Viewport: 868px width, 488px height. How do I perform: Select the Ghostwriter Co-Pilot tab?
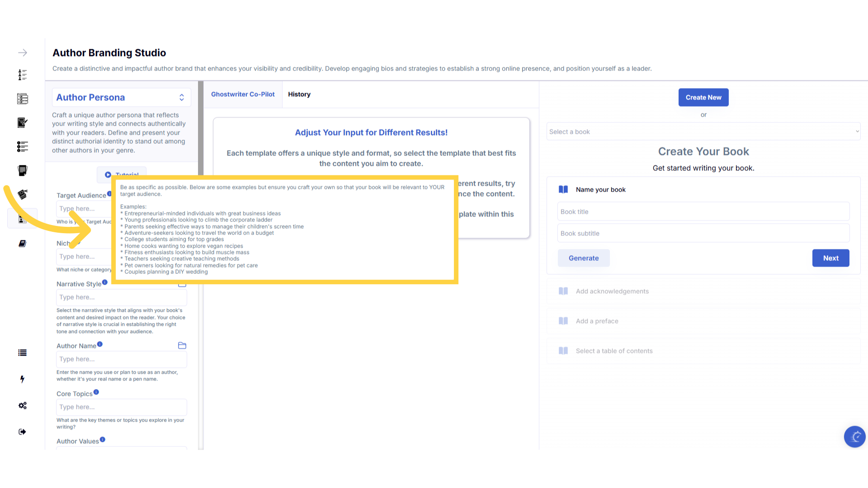(243, 94)
